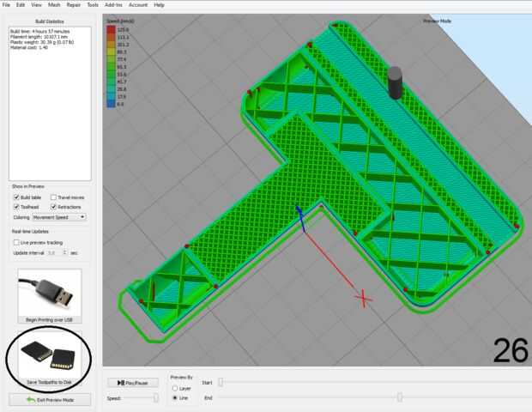This screenshot has width=532, height=412.
Task: Click Exit Preview Mode green arrow button
Action: tap(50, 400)
